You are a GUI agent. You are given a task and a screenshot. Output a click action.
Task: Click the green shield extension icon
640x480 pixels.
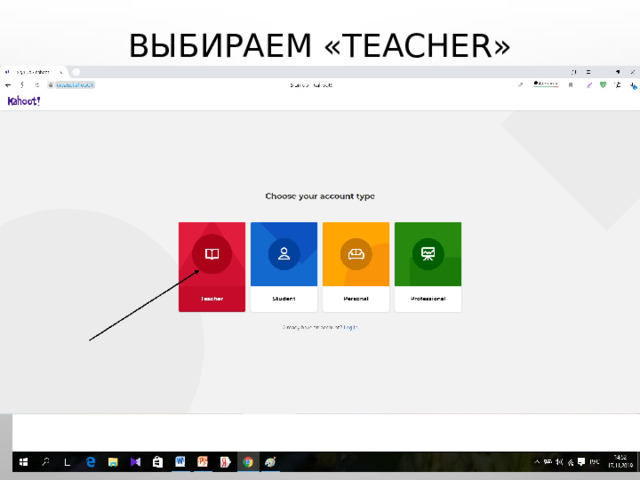click(603, 85)
